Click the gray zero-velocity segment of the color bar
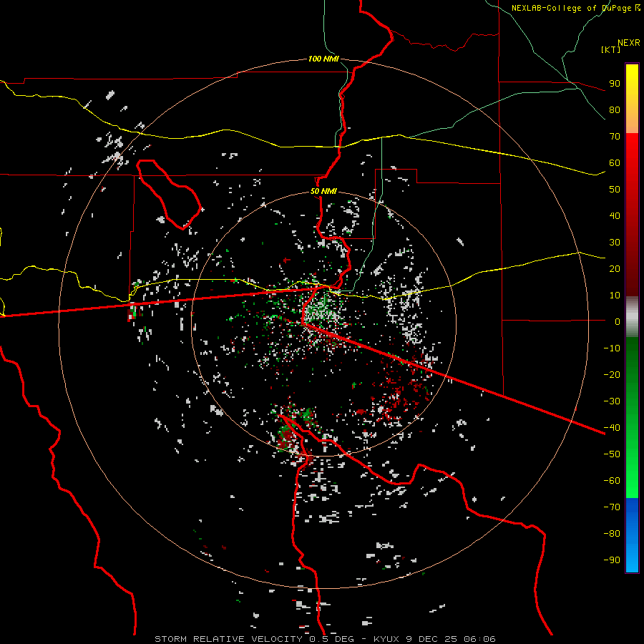The height and width of the screenshot is (644, 644). pos(632,317)
